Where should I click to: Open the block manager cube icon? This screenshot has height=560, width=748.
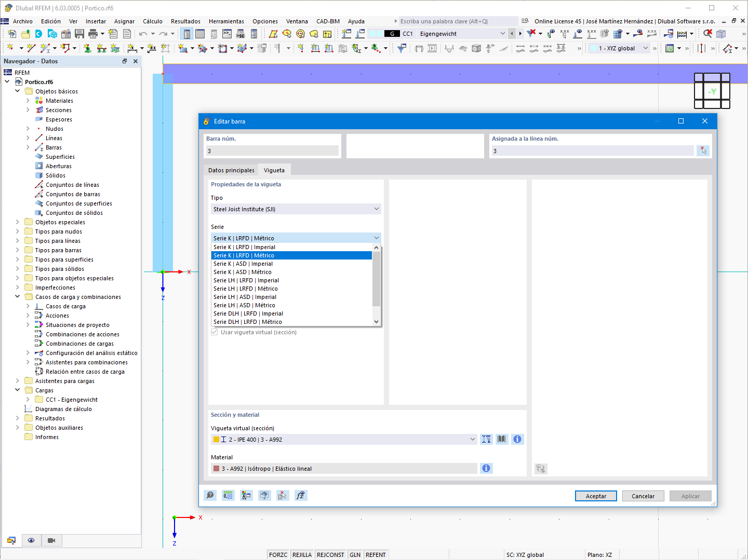coord(52,34)
